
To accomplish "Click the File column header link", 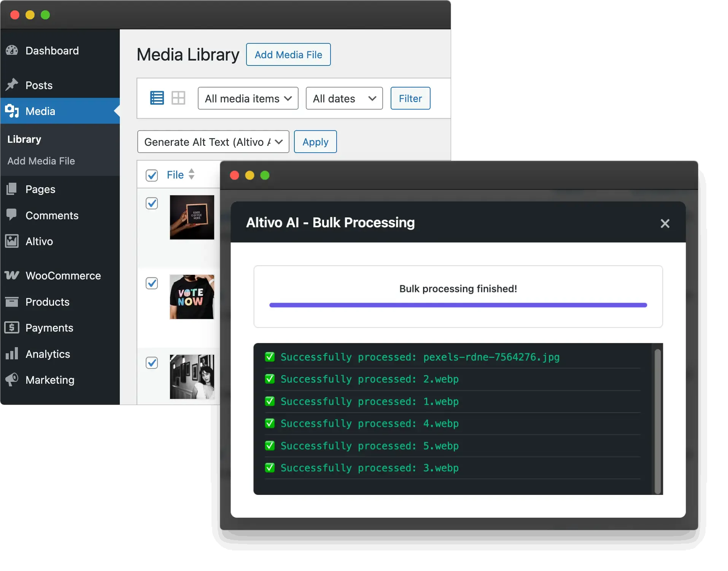I will click(175, 175).
